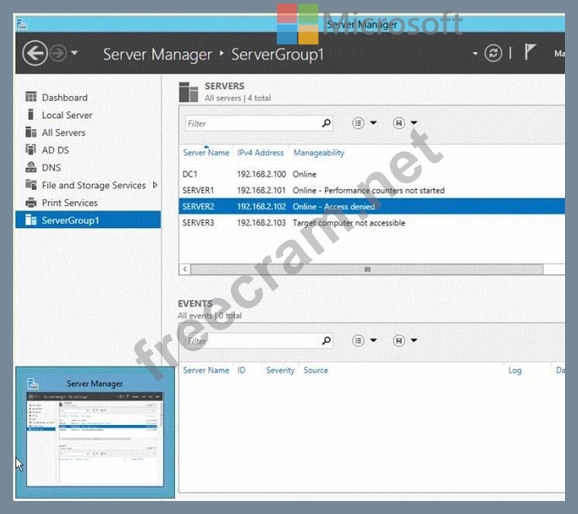This screenshot has width=578, height=514.
Task: Sort events by Severity column
Action: 280,370
